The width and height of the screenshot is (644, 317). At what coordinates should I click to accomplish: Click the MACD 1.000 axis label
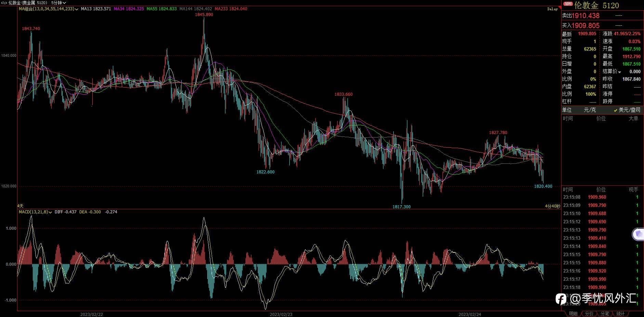coord(11,228)
